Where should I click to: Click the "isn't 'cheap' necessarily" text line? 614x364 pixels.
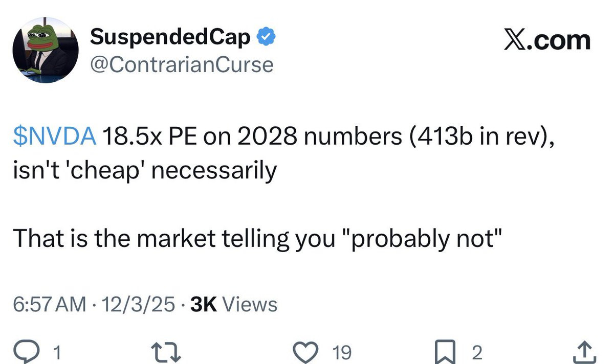click(144, 171)
